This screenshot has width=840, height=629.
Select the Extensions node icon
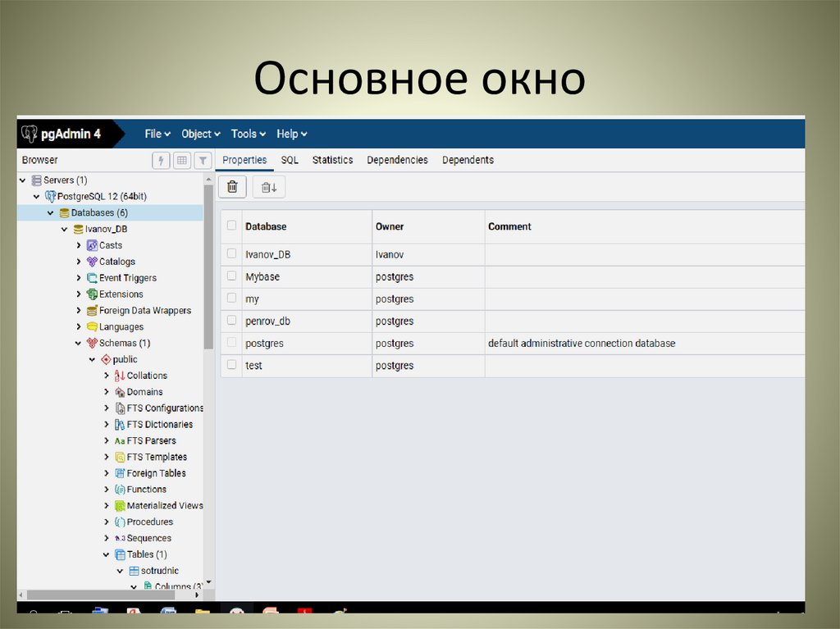[92, 294]
